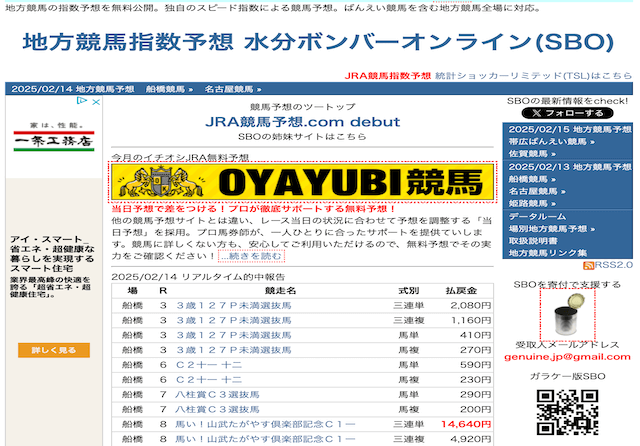Click the donation tin can image
Image resolution: width=640 pixels, height=446 pixels.
click(567, 315)
